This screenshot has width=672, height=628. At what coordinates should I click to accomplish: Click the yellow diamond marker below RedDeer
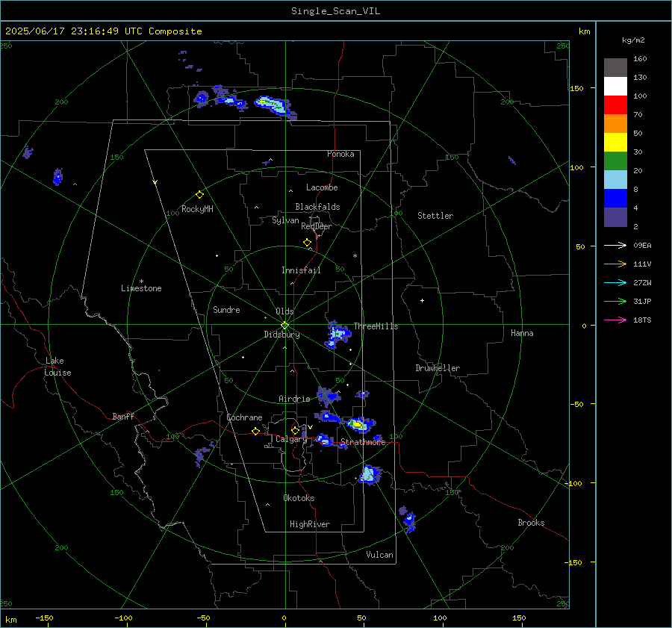(x=307, y=243)
